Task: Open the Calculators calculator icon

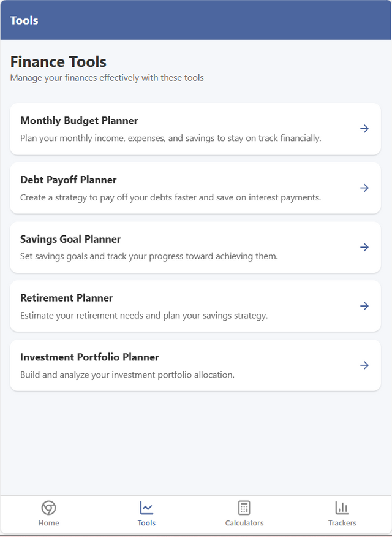Action: 244,508
